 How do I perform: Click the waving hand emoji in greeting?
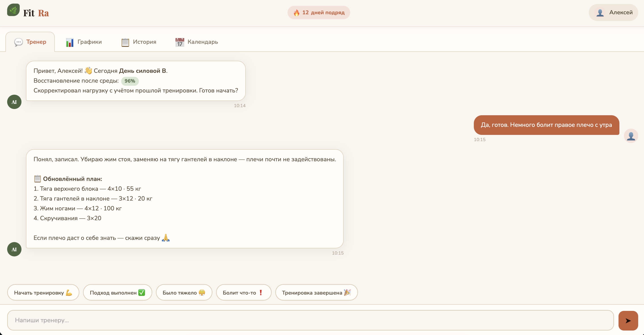[88, 71]
